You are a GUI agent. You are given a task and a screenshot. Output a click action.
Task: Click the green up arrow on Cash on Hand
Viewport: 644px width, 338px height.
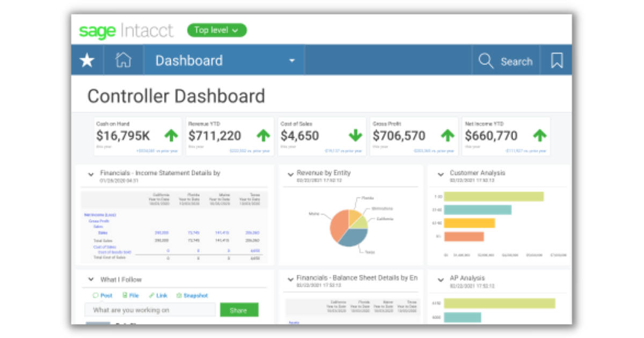coord(171,135)
